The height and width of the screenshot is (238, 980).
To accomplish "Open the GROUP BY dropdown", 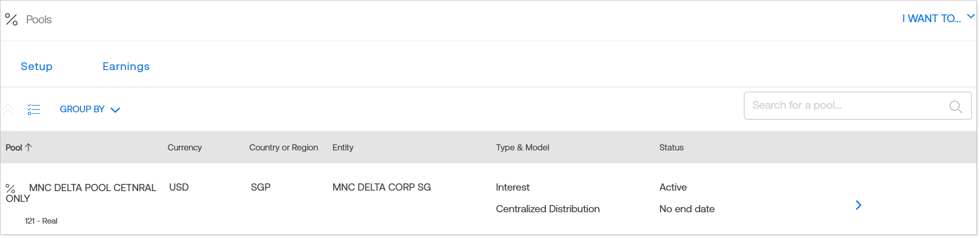I will [90, 109].
